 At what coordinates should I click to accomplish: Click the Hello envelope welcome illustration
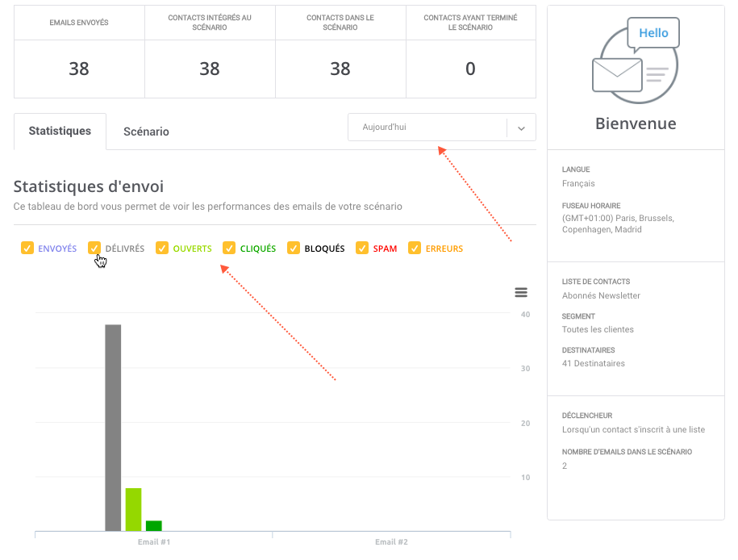click(x=636, y=61)
